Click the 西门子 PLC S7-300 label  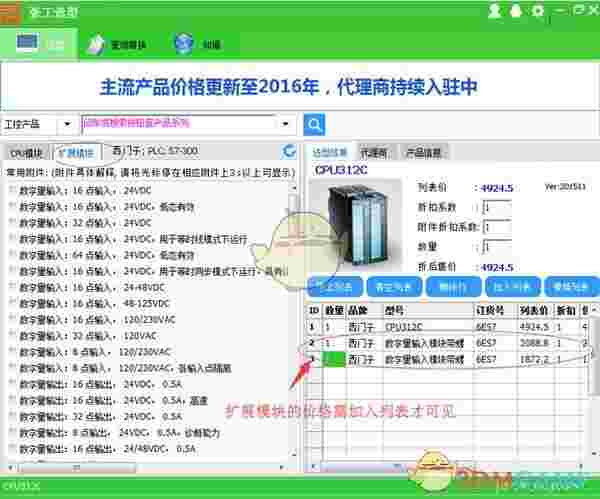click(155, 151)
